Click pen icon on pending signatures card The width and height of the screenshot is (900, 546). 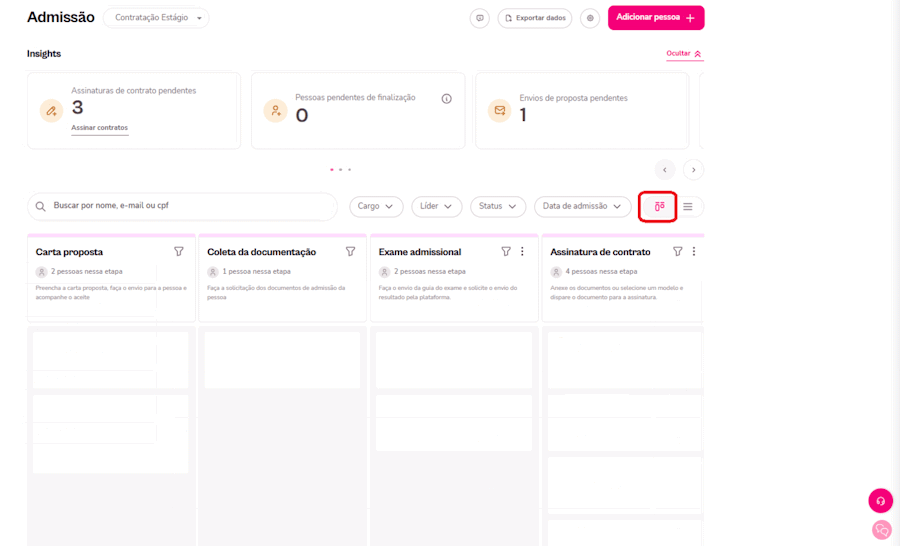pos(51,110)
